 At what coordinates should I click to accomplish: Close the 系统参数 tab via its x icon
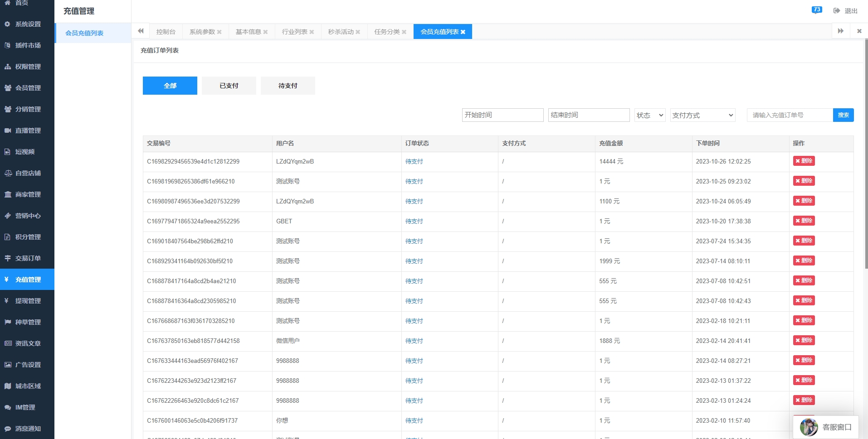(219, 32)
